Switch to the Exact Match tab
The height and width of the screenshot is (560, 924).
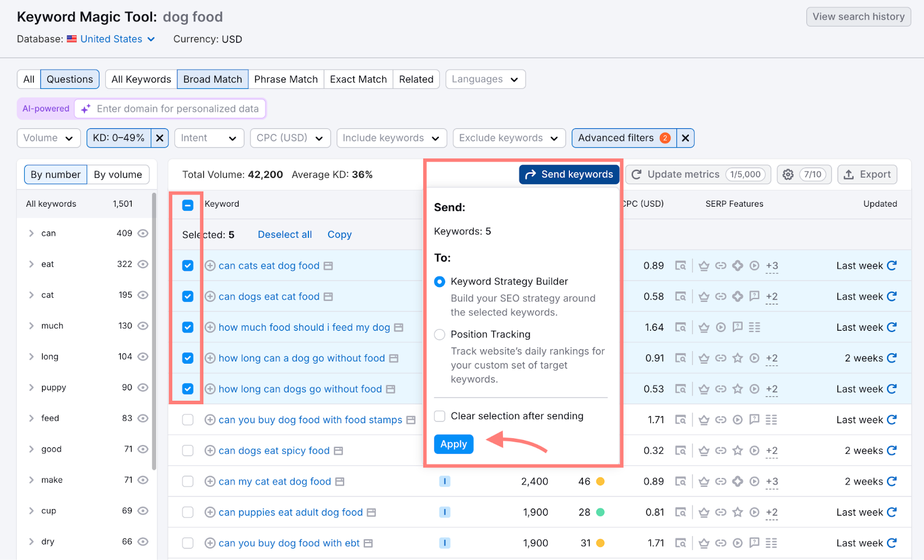(x=358, y=79)
